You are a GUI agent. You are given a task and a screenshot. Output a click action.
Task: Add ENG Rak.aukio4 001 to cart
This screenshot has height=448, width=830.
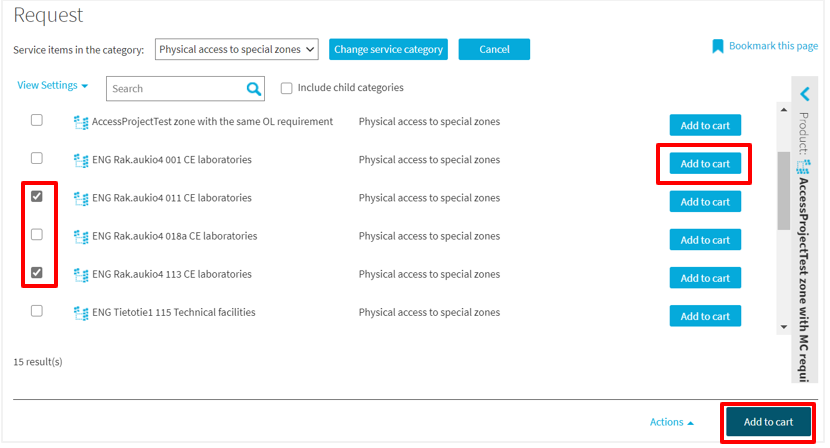pos(705,164)
